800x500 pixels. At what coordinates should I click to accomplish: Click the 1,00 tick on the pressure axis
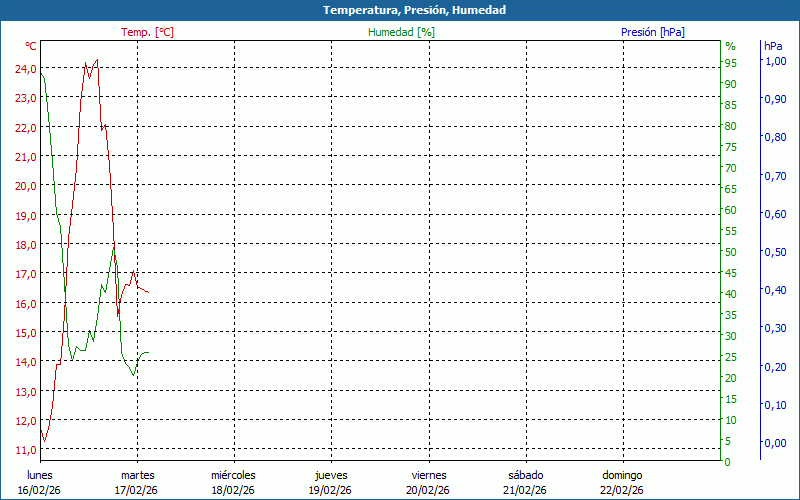(x=775, y=61)
